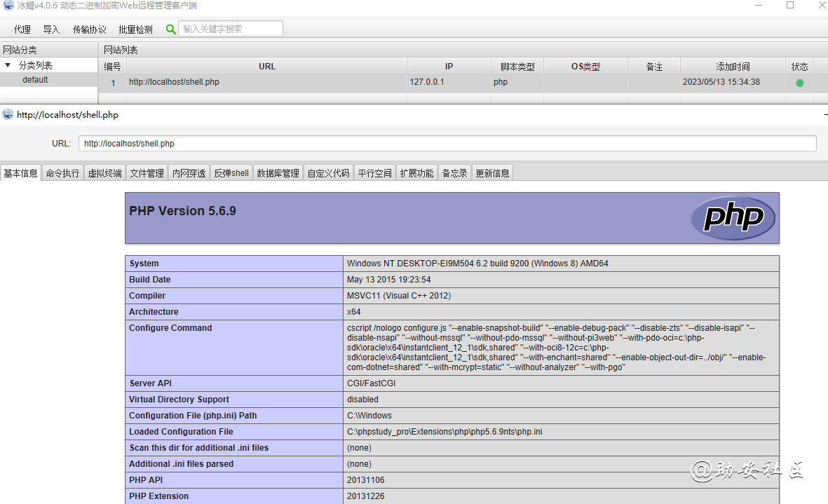Image resolution: width=828 pixels, height=504 pixels.
Task: Click the php script type cell
Action: 517,82
